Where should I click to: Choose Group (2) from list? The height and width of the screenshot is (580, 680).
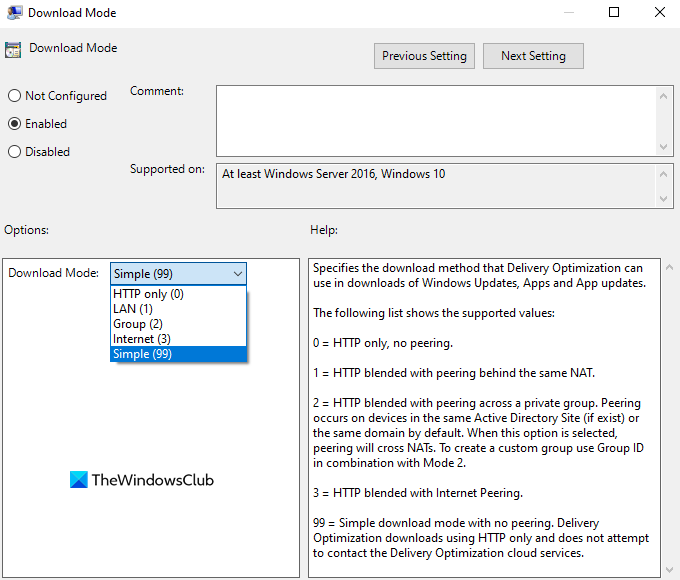(x=178, y=324)
